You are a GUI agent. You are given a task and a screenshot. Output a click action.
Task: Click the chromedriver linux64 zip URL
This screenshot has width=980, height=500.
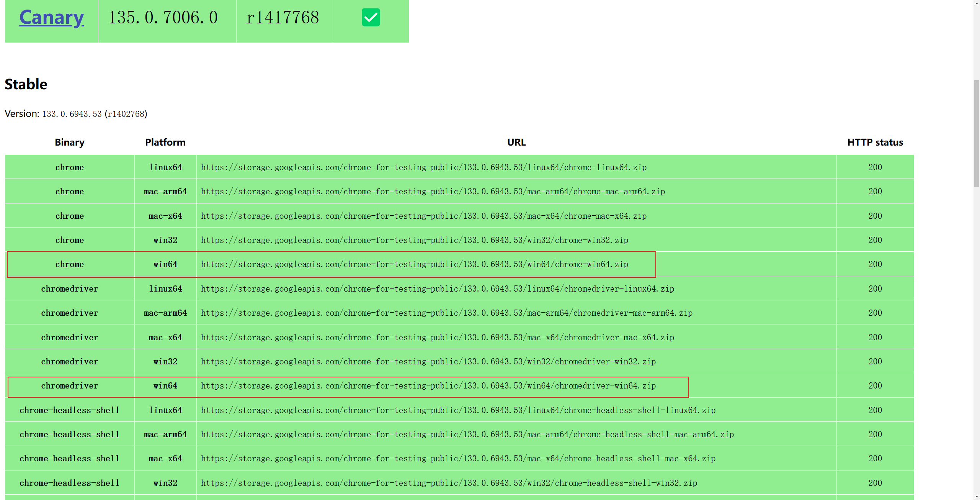437,289
